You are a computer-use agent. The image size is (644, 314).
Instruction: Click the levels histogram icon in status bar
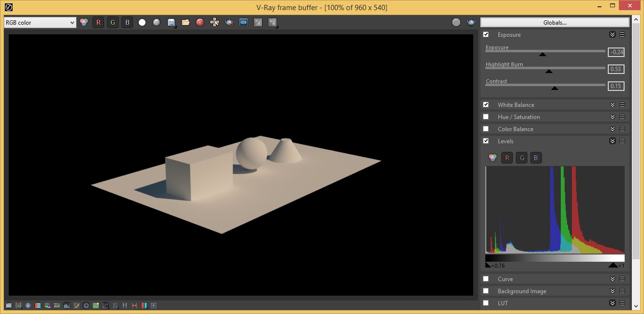67,305
